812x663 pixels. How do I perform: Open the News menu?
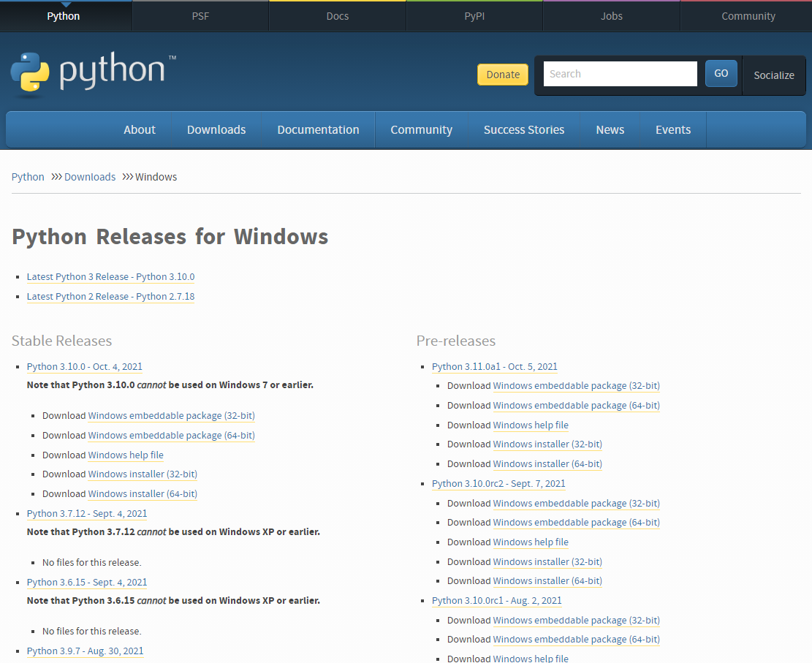click(610, 129)
